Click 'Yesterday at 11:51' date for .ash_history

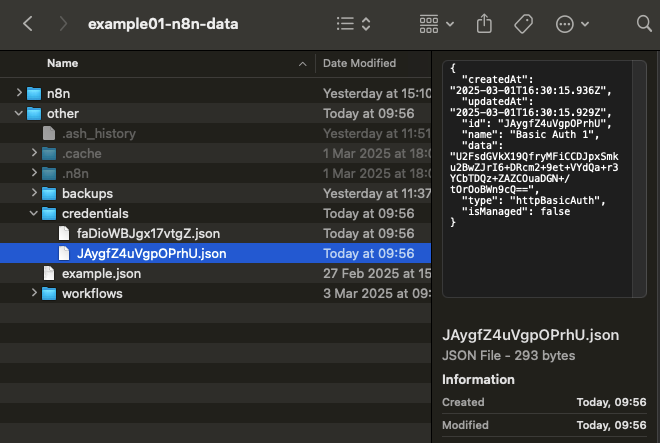pos(377,133)
